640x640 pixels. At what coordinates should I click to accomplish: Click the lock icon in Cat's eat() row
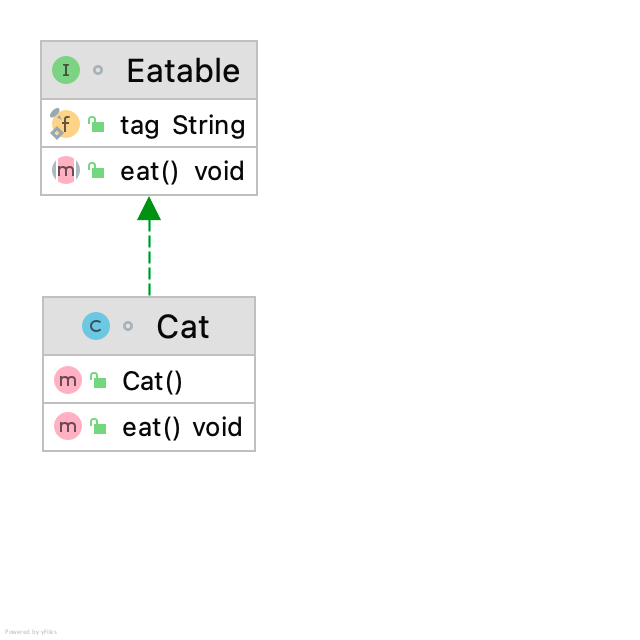[98, 427]
